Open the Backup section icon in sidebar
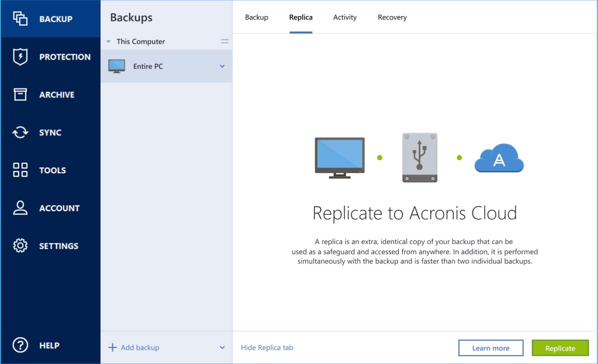This screenshot has height=364, width=598. tap(20, 18)
